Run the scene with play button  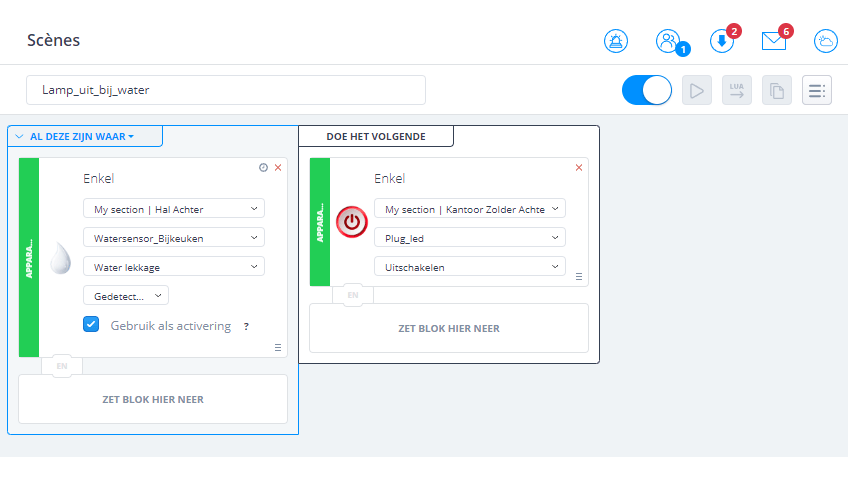point(697,90)
